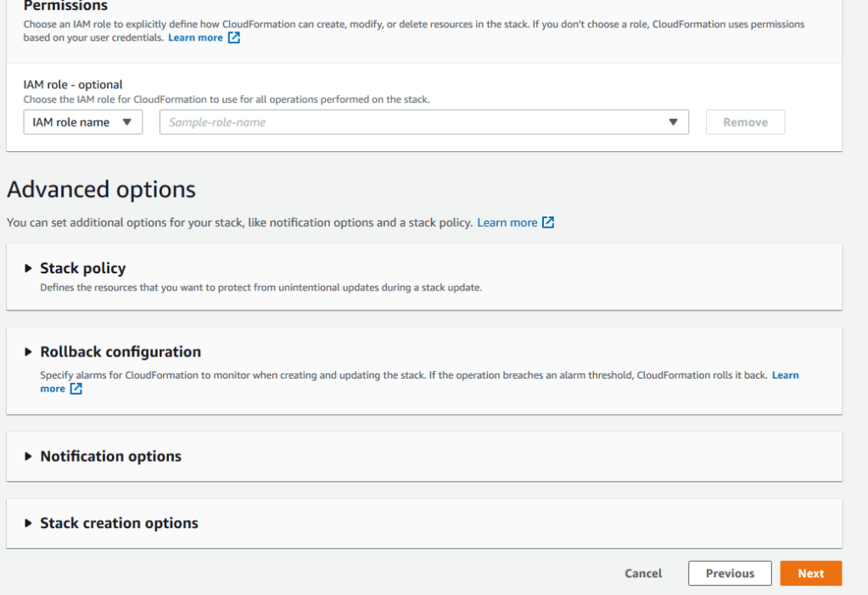Click the Stack creation options disclosure triangle

point(29,523)
